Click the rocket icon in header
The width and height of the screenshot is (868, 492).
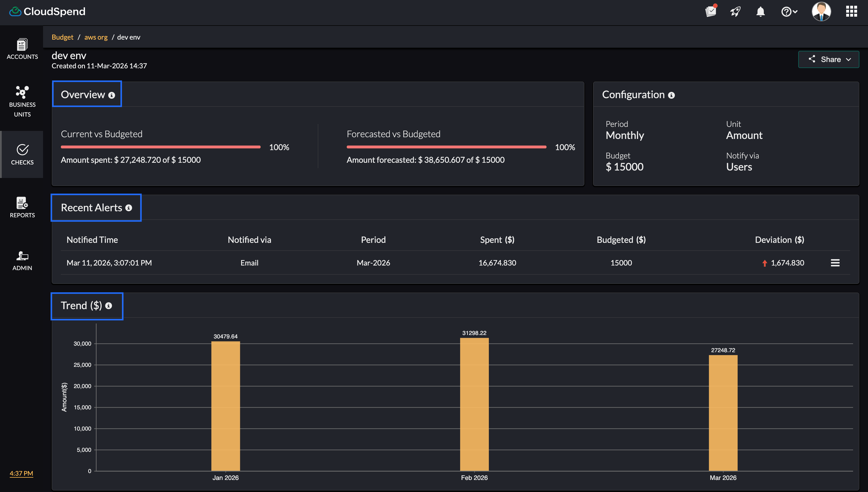tap(735, 12)
